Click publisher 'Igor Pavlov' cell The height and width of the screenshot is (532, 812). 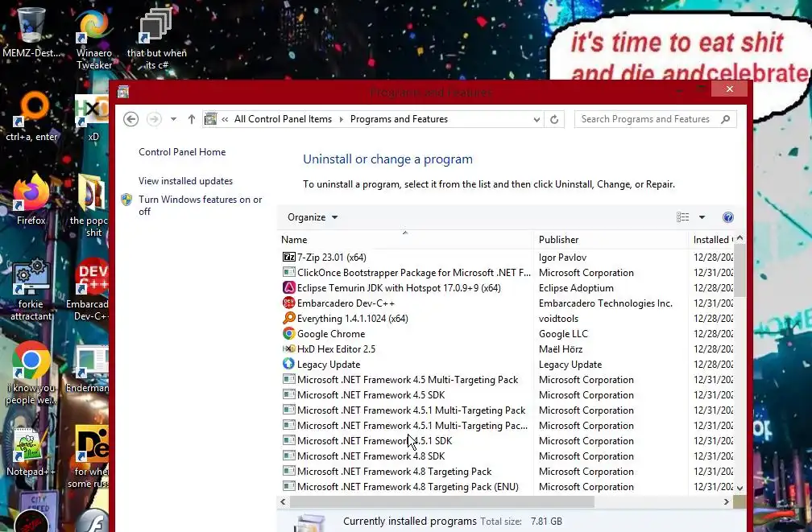pyautogui.click(x=562, y=258)
